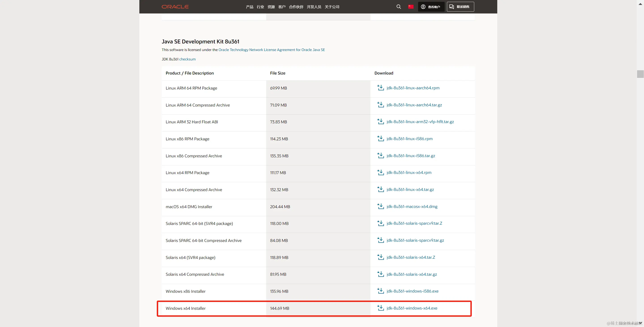Click the macOS x64 DMG Installer text
Viewport: 644px width, 327px height.
[189, 207]
